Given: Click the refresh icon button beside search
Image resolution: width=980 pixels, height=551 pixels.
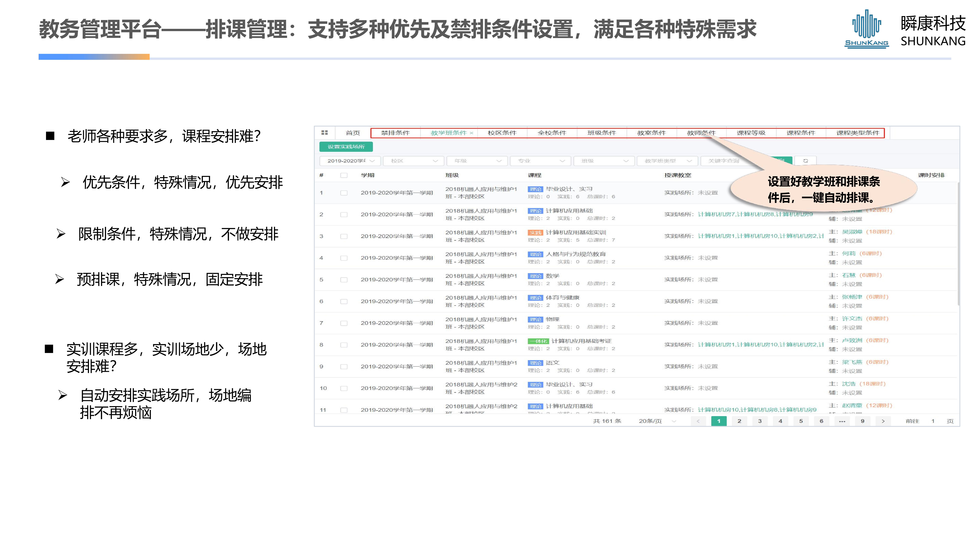Looking at the screenshot, I should [x=805, y=161].
